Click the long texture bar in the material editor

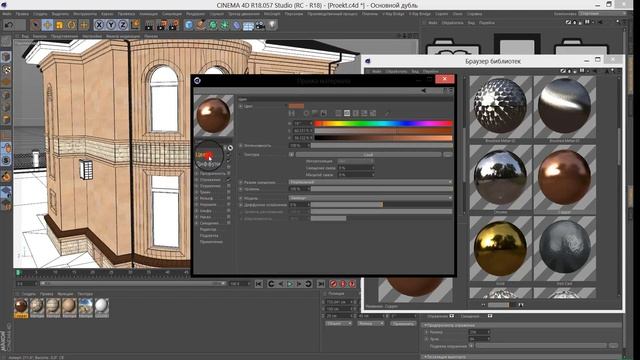click(369, 155)
